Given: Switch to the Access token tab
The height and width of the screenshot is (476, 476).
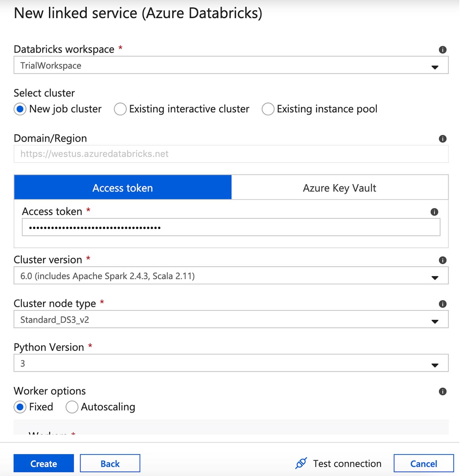Looking at the screenshot, I should coord(123,188).
